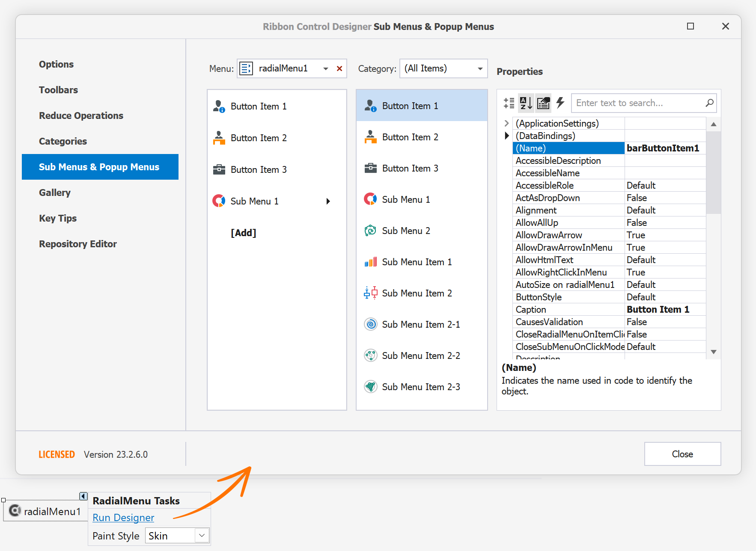Select Sub Menu Item 2-3 icon

(370, 387)
